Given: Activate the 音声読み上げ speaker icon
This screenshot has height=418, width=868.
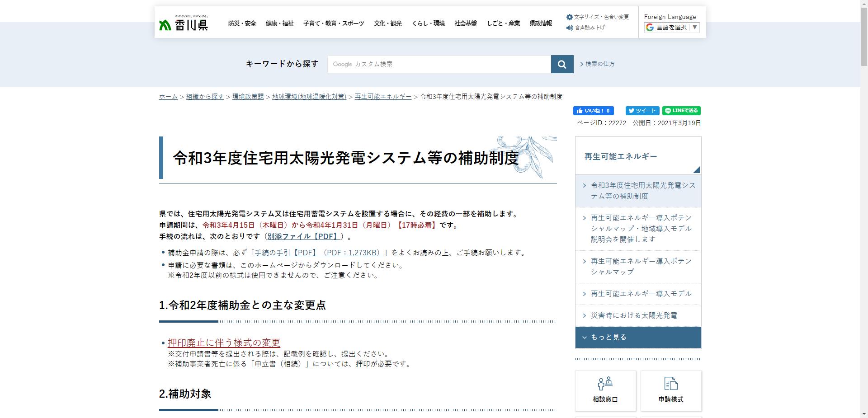Looking at the screenshot, I should (x=569, y=28).
